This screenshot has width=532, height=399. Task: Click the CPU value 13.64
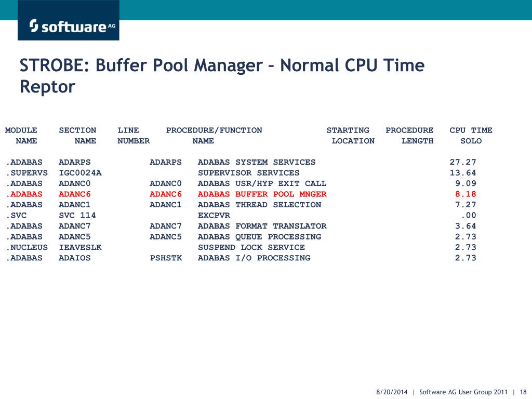coord(463,172)
